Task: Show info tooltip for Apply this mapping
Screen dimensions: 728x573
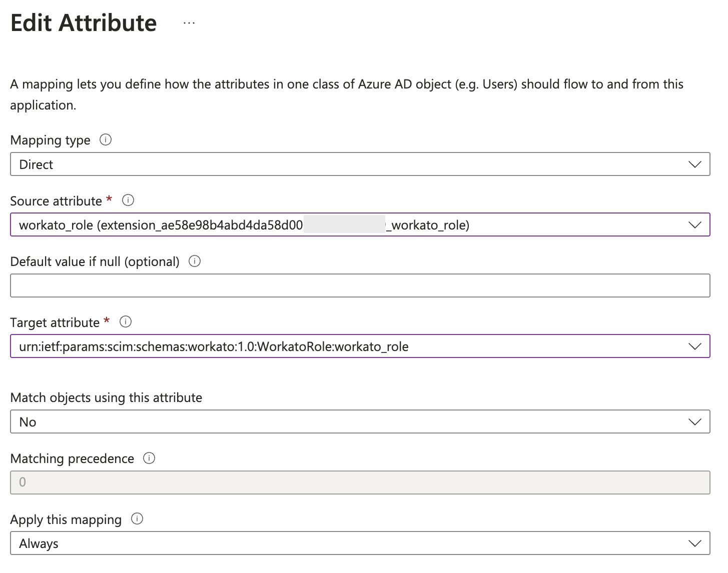Action: [x=137, y=519]
